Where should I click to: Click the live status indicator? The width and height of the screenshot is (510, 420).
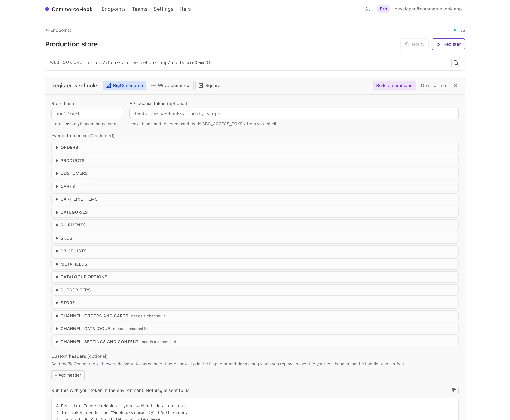[x=459, y=31]
